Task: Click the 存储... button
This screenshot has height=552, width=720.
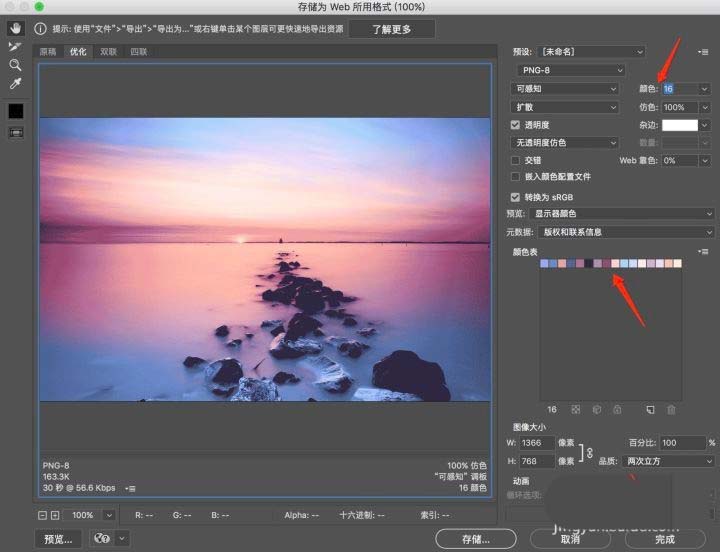Action: click(476, 539)
